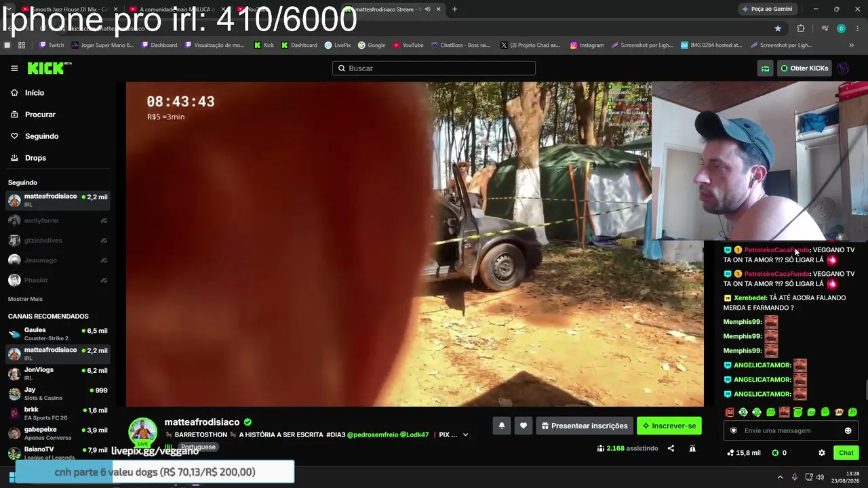
Task: Click the Peça ao Gemini button
Action: [767, 9]
